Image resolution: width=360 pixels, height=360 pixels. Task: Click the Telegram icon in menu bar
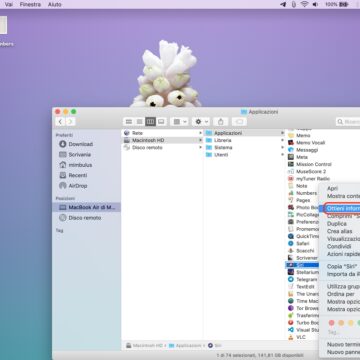point(283,4)
